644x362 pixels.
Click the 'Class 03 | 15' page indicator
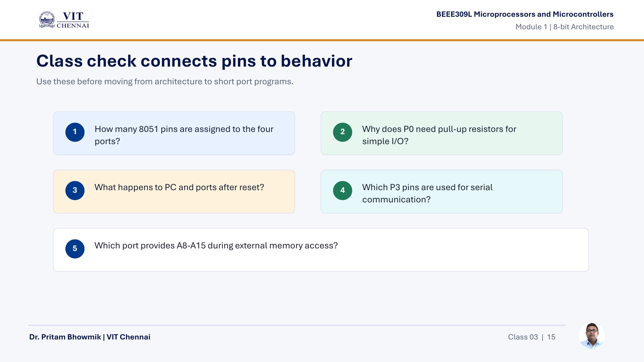532,337
